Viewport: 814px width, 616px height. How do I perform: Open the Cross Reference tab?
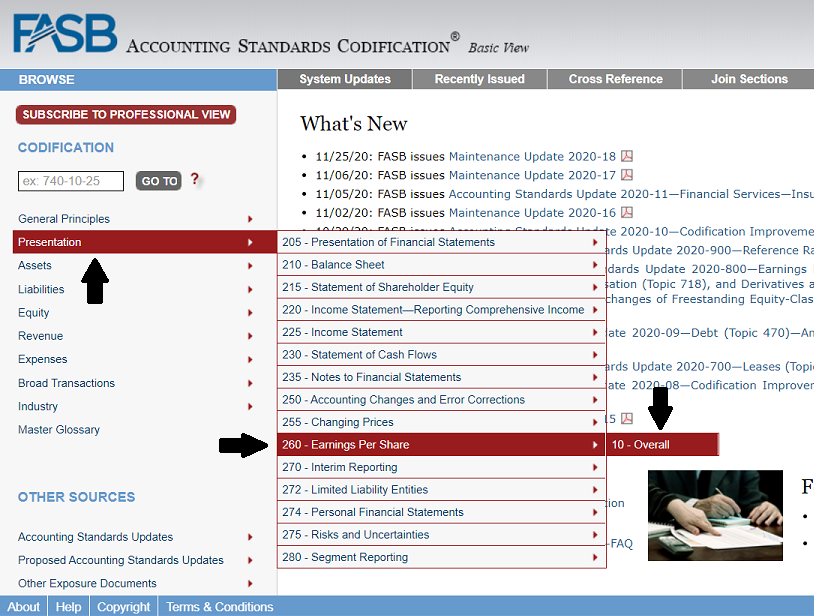point(615,79)
